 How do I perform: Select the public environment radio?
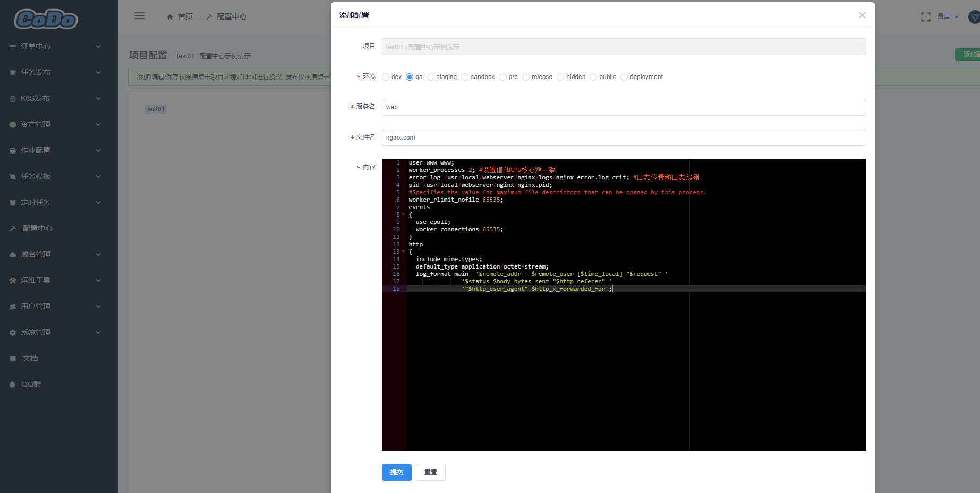coord(593,77)
